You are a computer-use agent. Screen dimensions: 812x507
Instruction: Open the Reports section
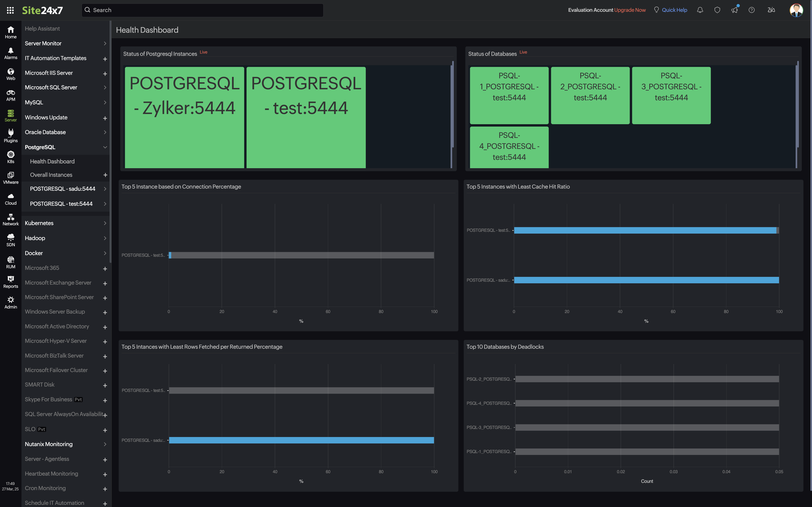[x=10, y=282]
